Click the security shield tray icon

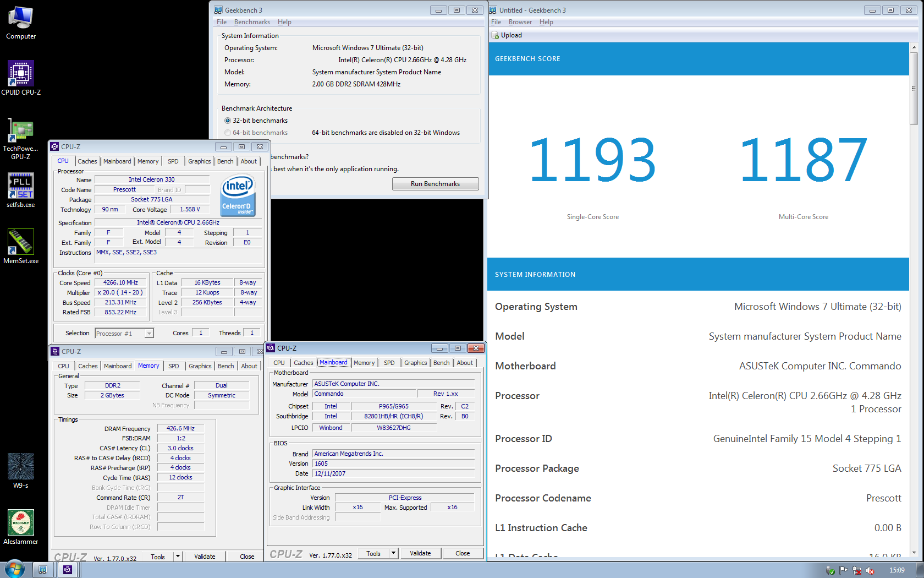point(830,570)
